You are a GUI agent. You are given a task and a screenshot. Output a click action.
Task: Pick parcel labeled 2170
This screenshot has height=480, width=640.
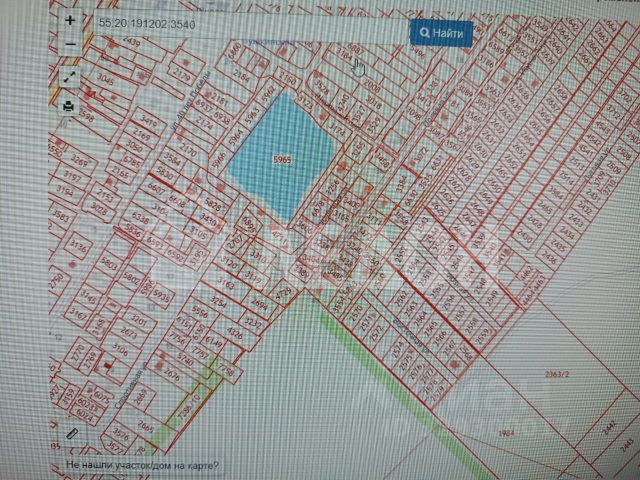tap(188, 149)
